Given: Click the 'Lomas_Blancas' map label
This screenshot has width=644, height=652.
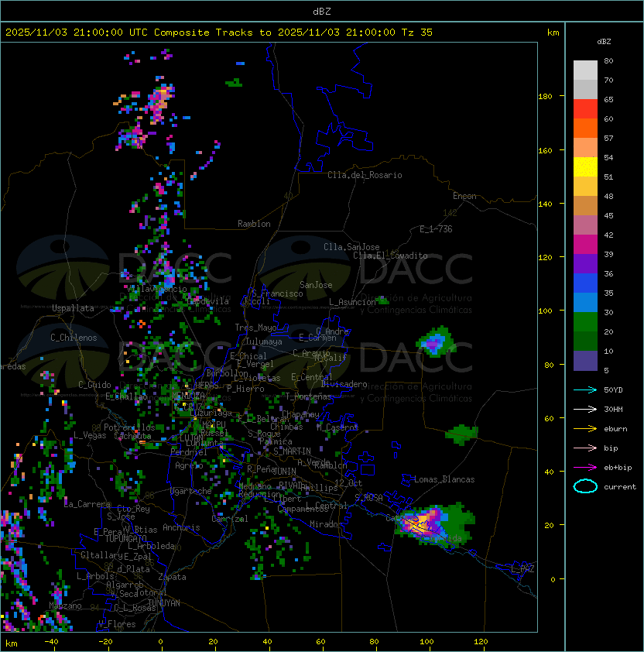Looking at the screenshot, I should (444, 479).
